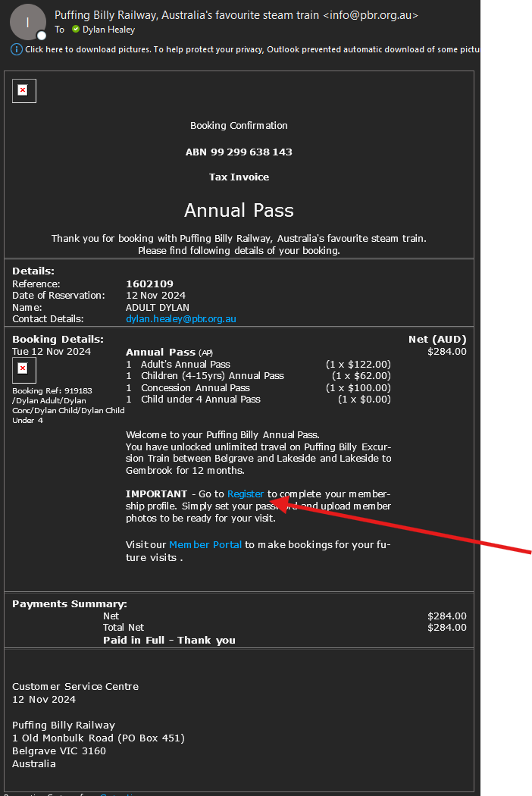Click the green presence icon next to Dylan Healey
The image size is (532, 796).
pos(76,30)
